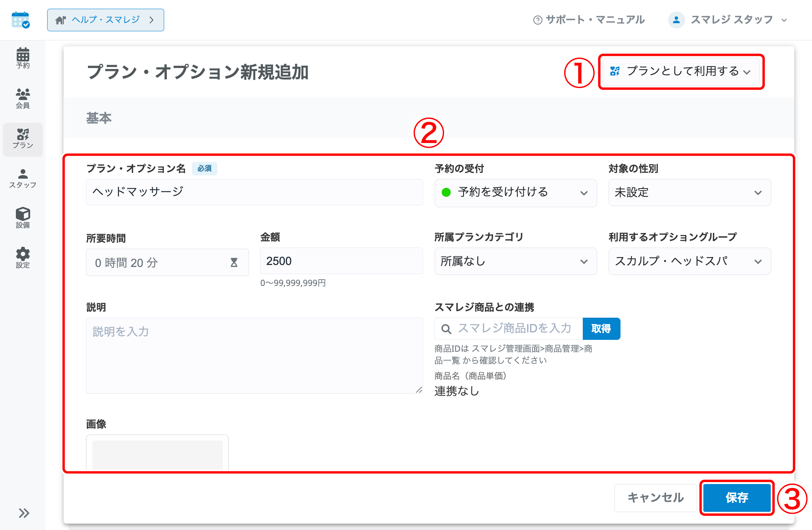Open the プランとして利用する dropdown
The image size is (812, 530).
[680, 71]
